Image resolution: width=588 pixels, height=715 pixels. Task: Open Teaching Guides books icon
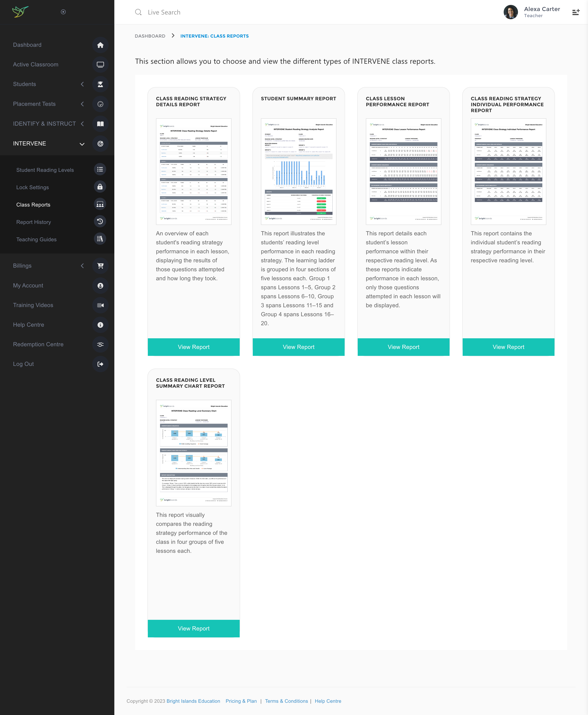coord(100,239)
